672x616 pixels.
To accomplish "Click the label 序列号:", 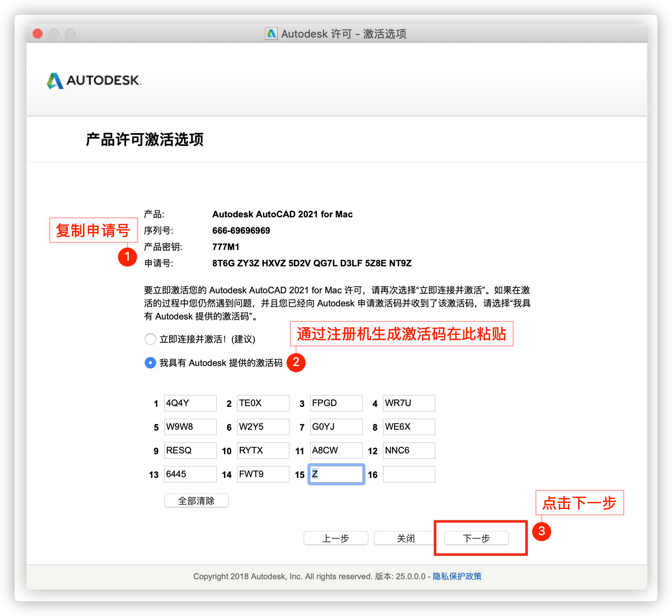I will pyautogui.click(x=159, y=231).
